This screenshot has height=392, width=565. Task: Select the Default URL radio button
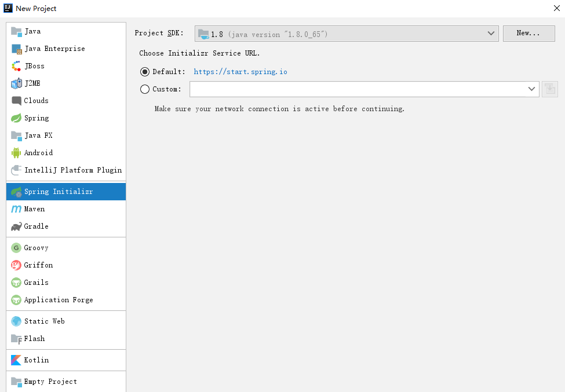(x=145, y=72)
